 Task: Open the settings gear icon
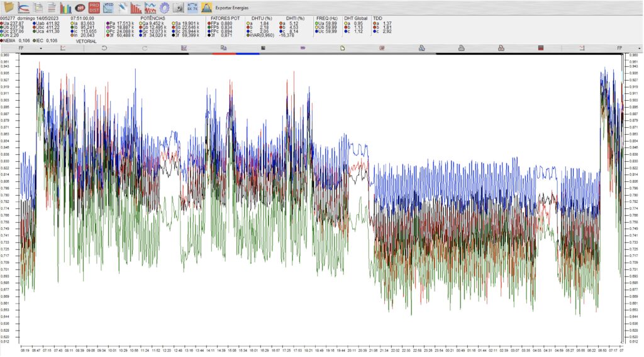tap(164, 8)
